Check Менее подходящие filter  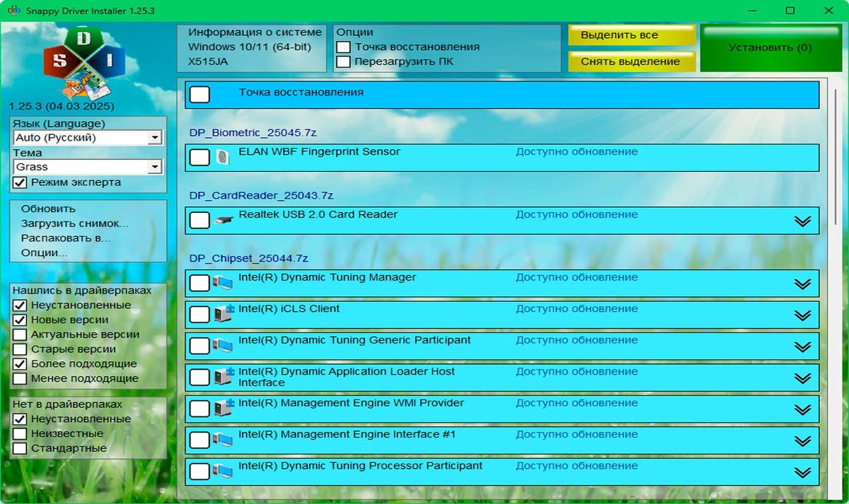(x=20, y=379)
